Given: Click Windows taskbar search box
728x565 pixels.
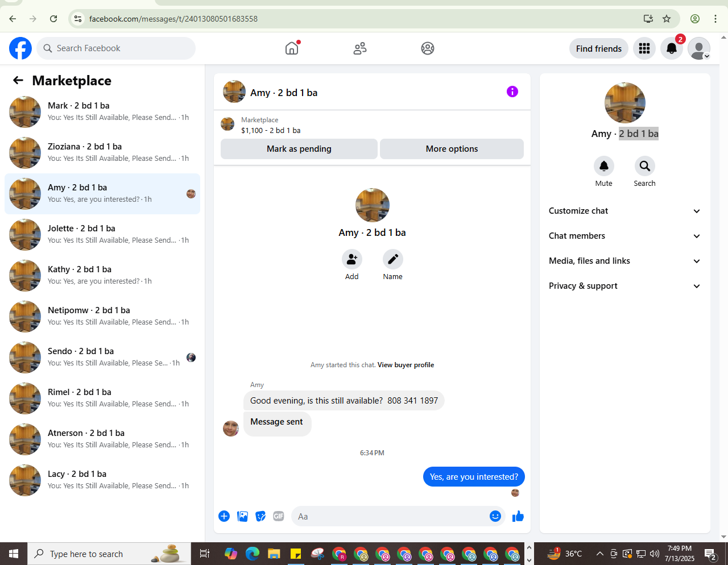Looking at the screenshot, I should coord(108,554).
